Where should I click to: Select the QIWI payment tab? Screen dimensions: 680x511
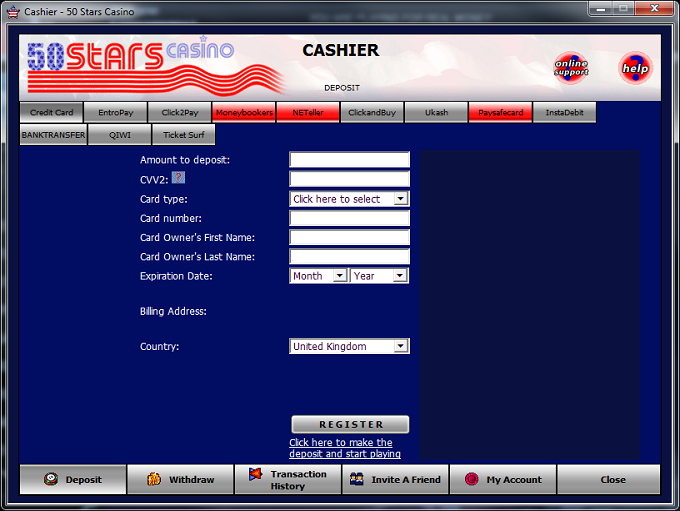pos(120,135)
